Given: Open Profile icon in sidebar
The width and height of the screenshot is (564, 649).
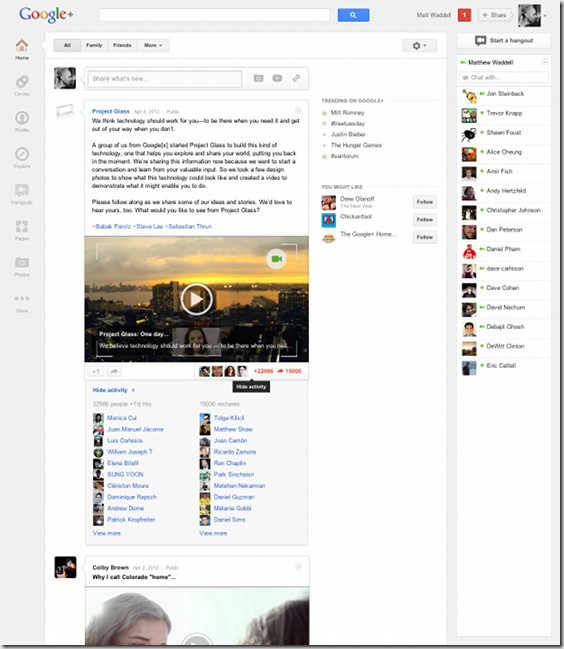Looking at the screenshot, I should click(x=22, y=121).
